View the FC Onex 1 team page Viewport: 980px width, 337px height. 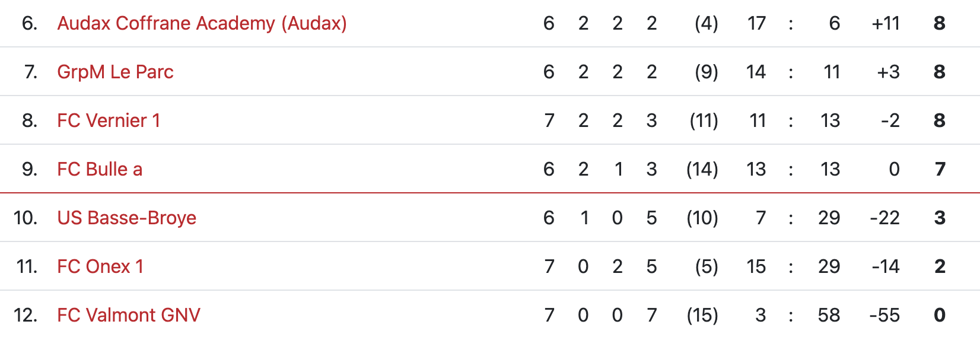100,266
